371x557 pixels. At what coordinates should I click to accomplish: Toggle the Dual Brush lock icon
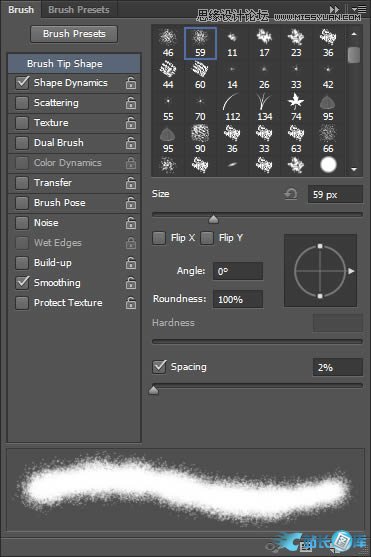131,143
